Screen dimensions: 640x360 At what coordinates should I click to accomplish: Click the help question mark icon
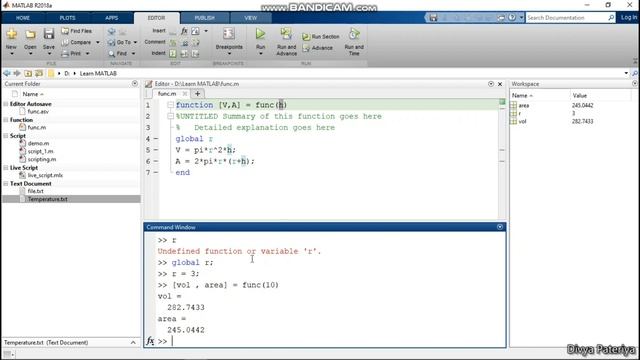tap(512, 18)
